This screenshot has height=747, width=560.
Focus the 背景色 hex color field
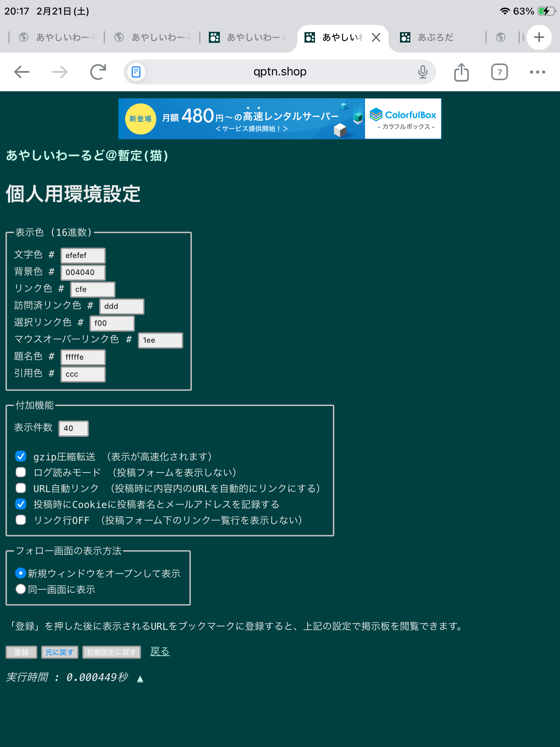[x=83, y=273]
